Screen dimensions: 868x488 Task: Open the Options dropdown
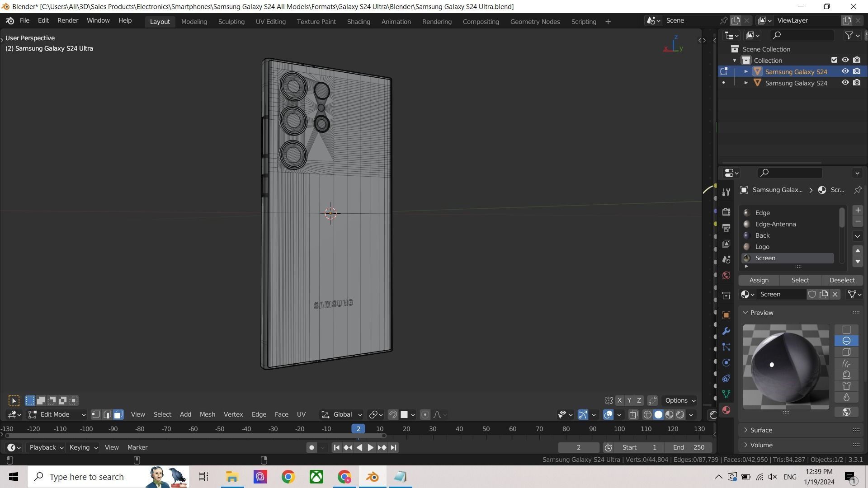(x=680, y=400)
